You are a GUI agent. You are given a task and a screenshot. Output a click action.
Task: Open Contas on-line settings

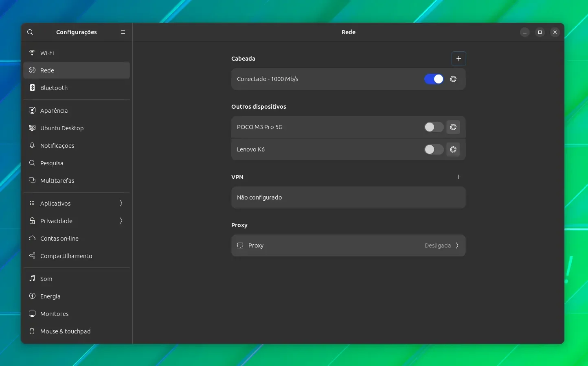pos(77,239)
